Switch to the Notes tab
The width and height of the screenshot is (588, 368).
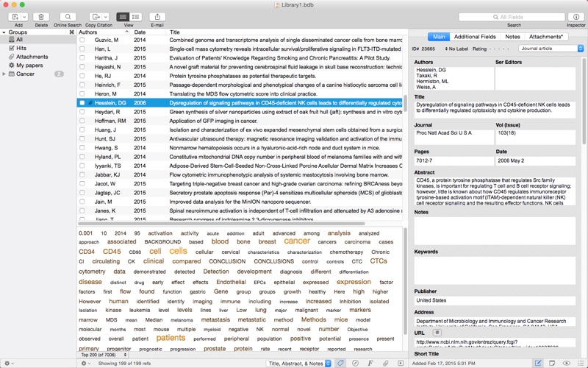(x=512, y=37)
